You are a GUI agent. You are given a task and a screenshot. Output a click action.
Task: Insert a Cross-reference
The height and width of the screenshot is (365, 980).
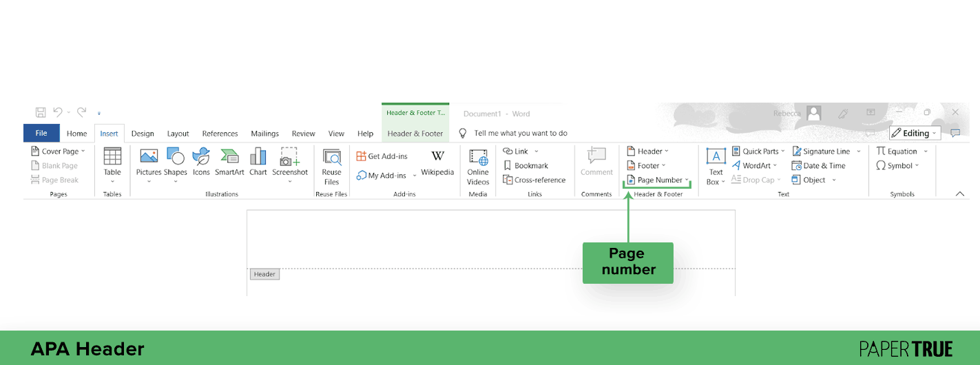(534, 180)
